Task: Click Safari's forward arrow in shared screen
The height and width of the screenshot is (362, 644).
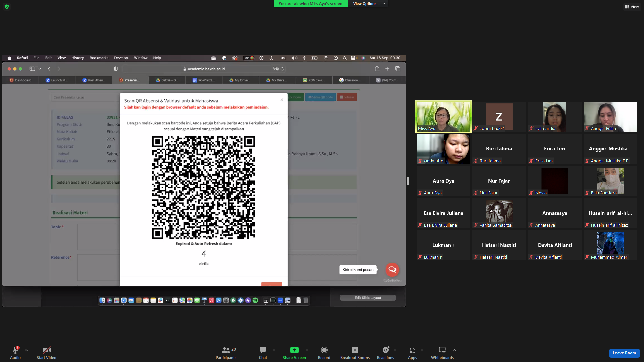Action: (x=59, y=69)
